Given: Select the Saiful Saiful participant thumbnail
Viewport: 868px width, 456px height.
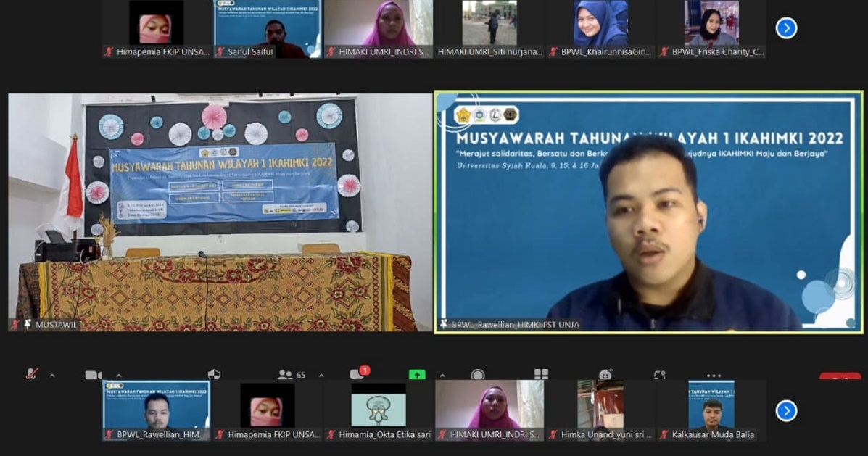Looking at the screenshot, I should [268, 29].
